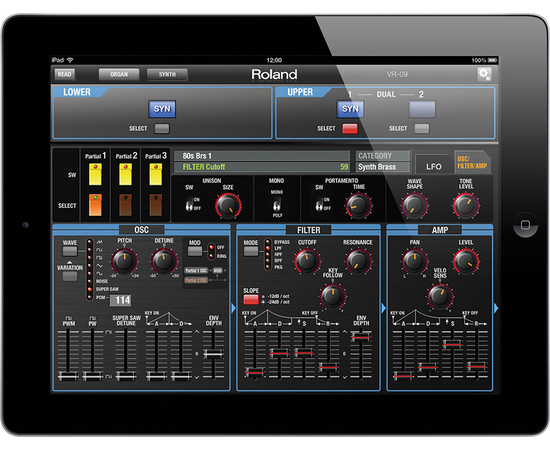Adjust the UNISON SIZE knob
550x450 pixels.
point(228,206)
